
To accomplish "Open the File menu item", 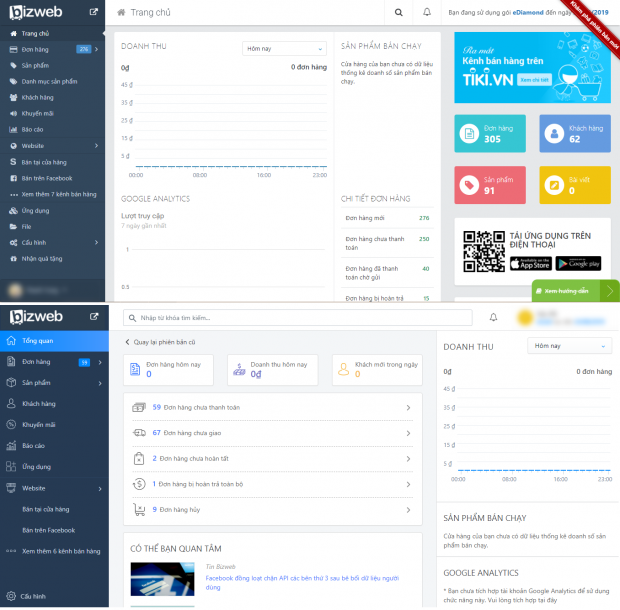I will point(27,226).
